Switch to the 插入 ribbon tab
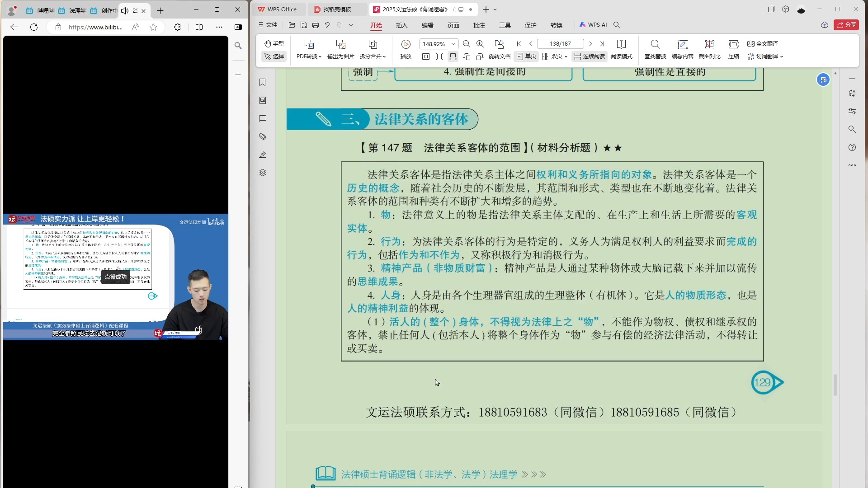The width and height of the screenshot is (868, 488). (x=401, y=25)
